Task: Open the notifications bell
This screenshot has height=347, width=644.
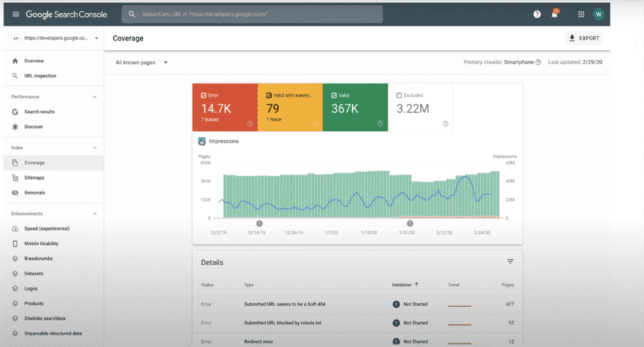Action: [555, 14]
